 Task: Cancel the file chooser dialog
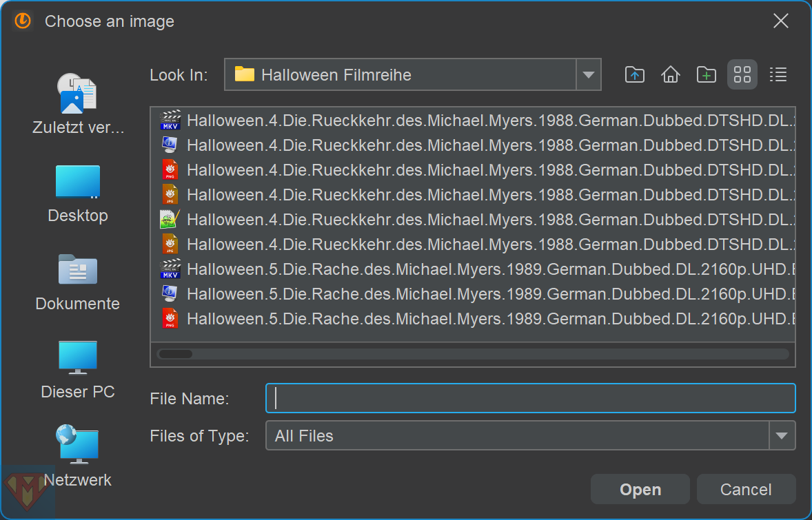click(746, 490)
